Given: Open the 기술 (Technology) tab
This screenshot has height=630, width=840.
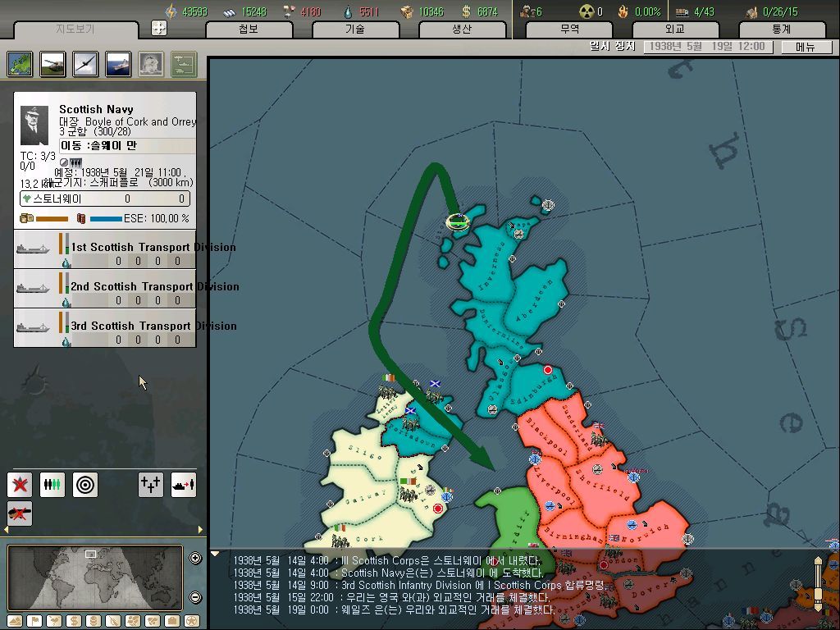Looking at the screenshot, I should (x=355, y=30).
